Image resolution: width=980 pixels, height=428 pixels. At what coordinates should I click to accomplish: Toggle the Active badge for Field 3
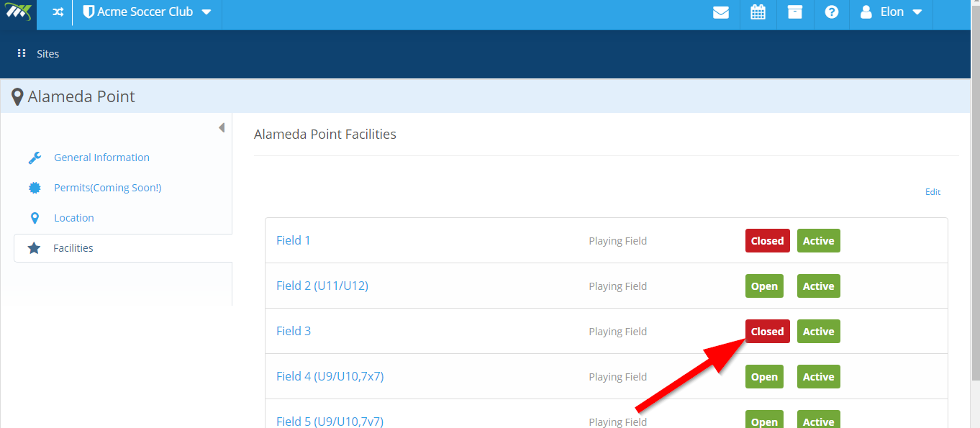[x=818, y=332]
